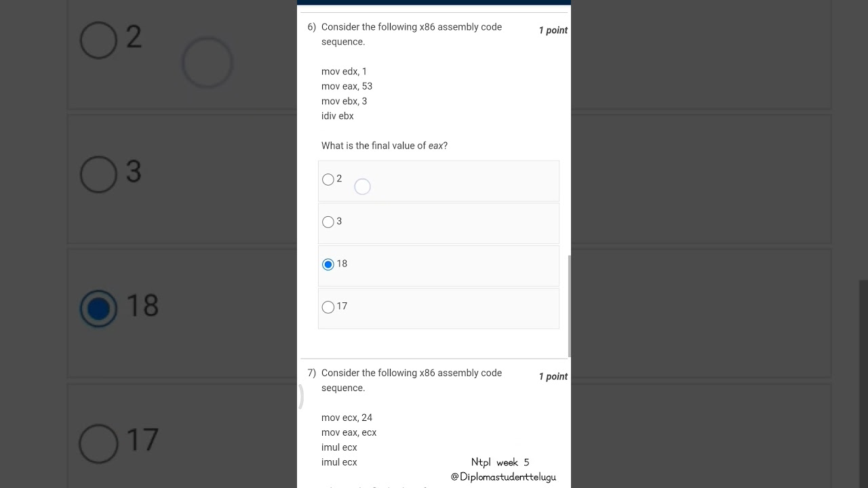Click the @Diplomastudenttelugu watermark handle
This screenshot has width=868, height=488.
click(503, 477)
